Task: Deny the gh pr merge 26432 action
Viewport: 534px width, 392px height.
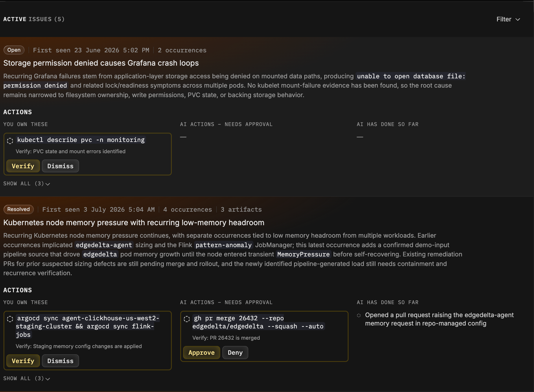Action: (235, 352)
